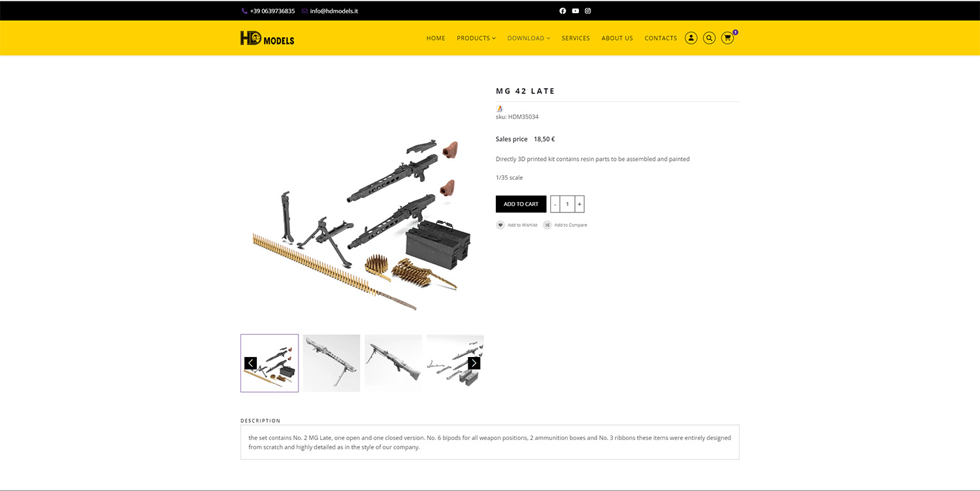
Task: Expand the Download dropdown menu
Action: click(x=529, y=39)
